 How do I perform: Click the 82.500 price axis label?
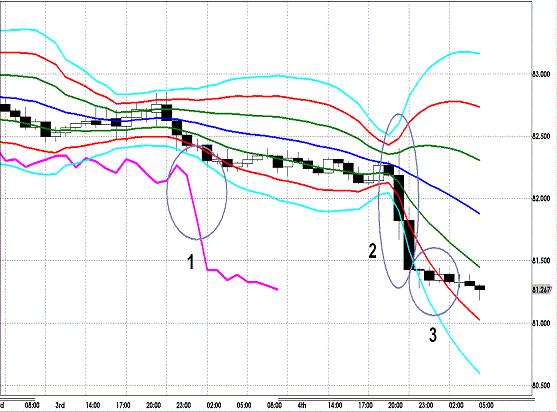coord(541,136)
